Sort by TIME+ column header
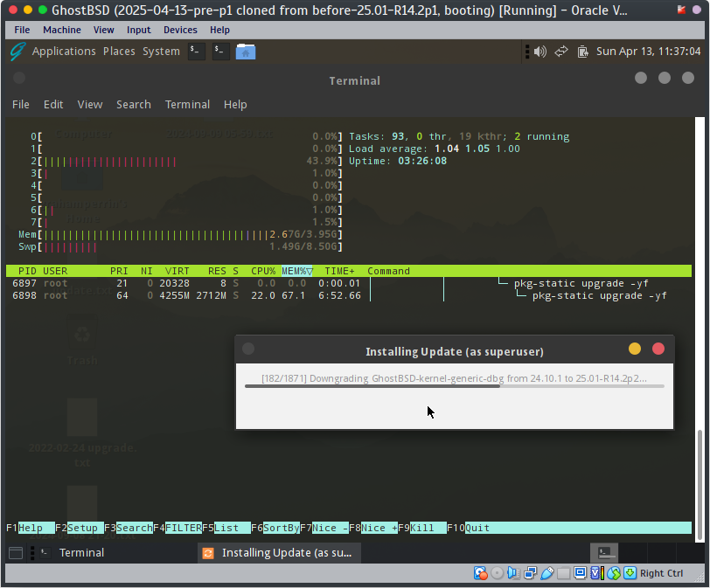 (339, 271)
